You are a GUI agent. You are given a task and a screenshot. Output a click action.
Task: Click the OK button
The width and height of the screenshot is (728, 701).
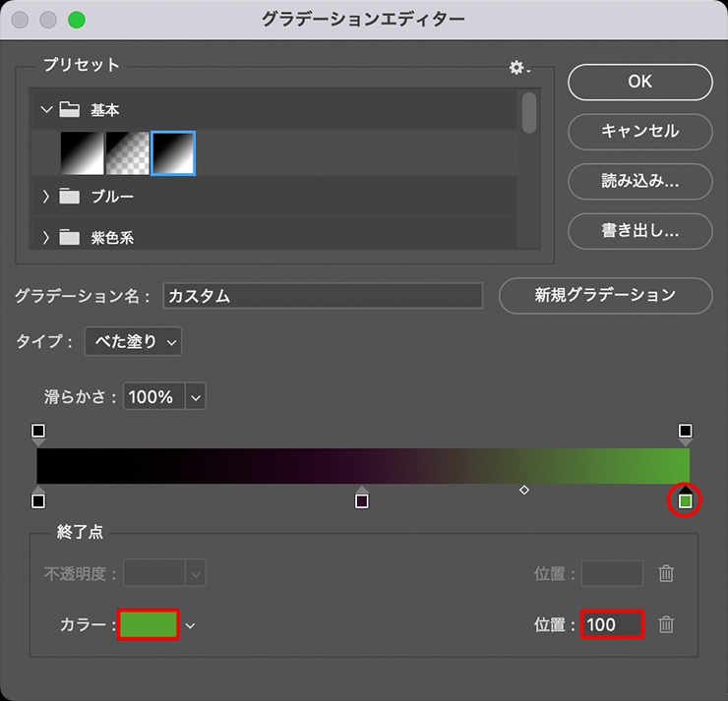pos(639,82)
